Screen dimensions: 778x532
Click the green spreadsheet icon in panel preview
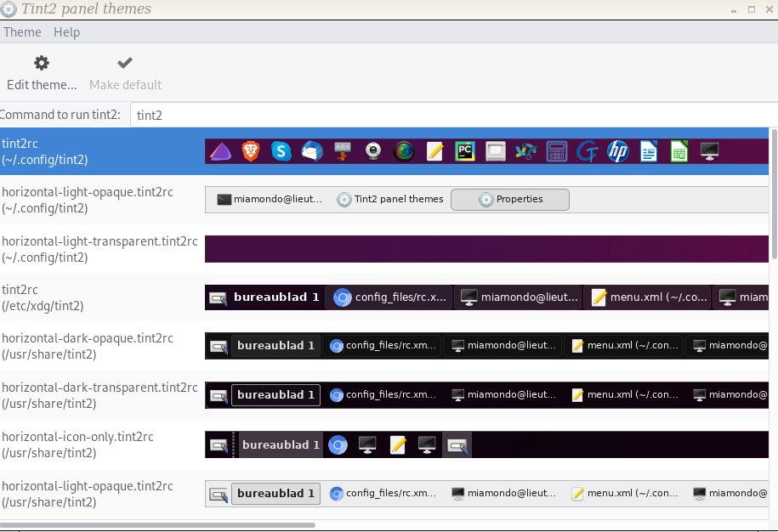point(679,151)
